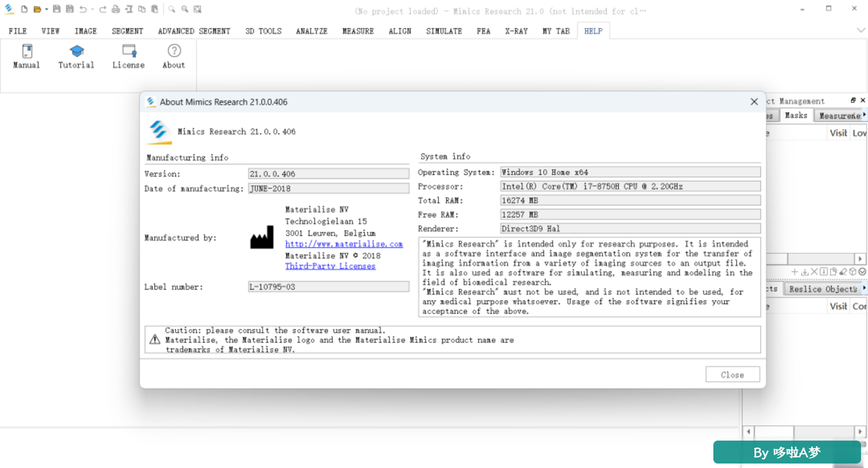
Task: Click the Zoom to Fit icon
Action: [198, 9]
